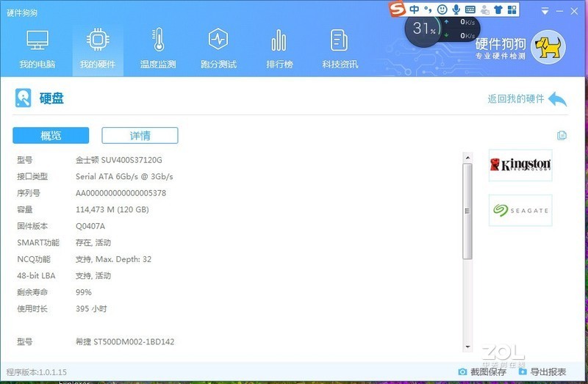Click serial number AA000000000000005378

[121, 193]
